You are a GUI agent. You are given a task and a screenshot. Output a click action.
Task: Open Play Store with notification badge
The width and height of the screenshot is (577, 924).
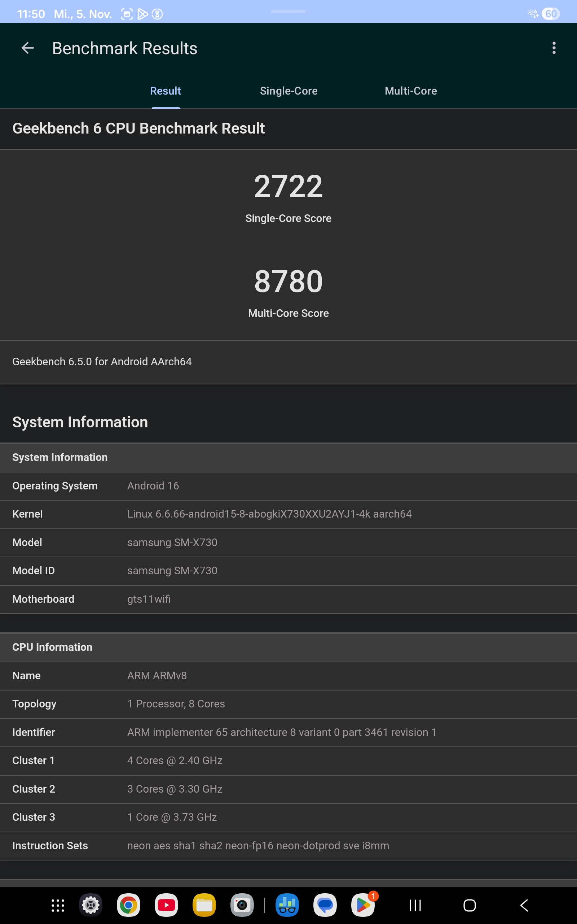[363, 905]
